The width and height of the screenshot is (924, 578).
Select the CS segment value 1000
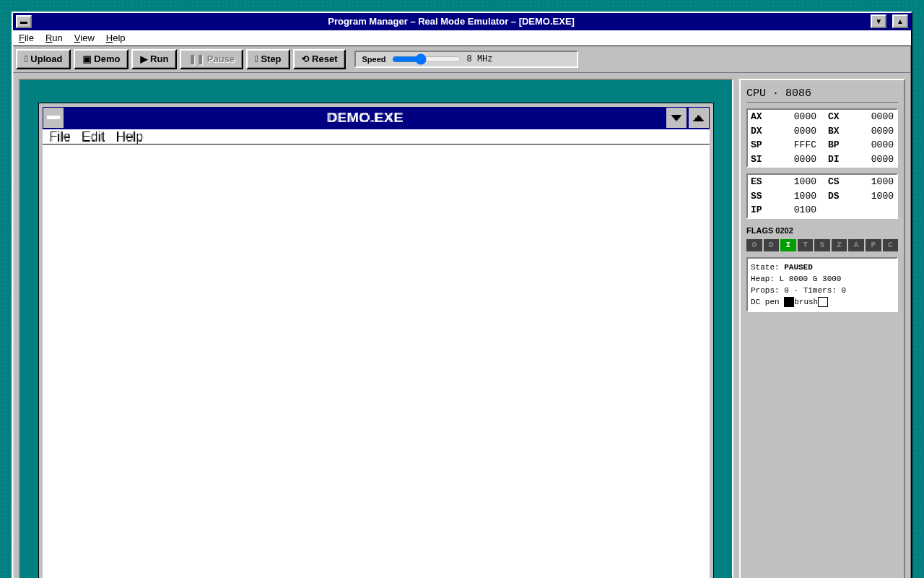point(882,182)
